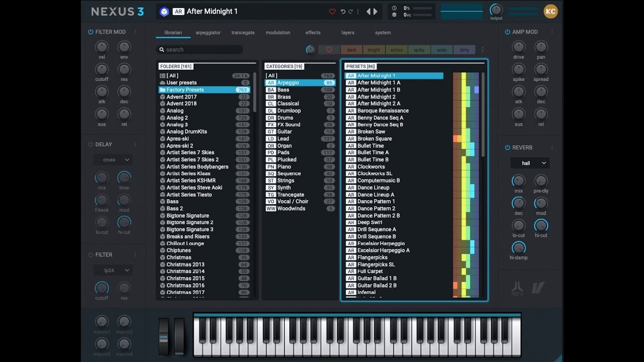Viewport: 644px width, 362px height.
Task: Select the Factory Presets folder
Action: [x=204, y=90]
